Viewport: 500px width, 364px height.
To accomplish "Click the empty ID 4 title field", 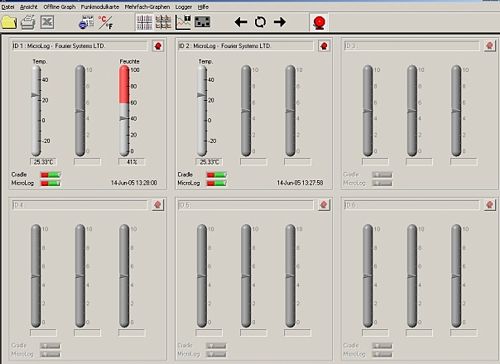I will pyautogui.click(x=79, y=205).
